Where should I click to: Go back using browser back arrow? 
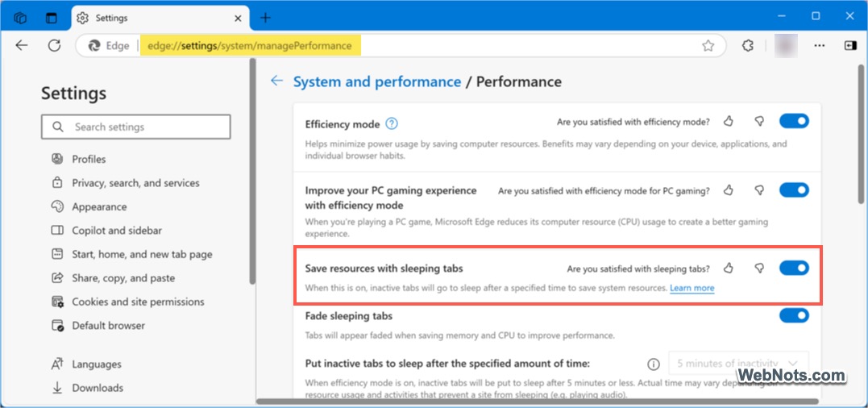click(x=22, y=45)
